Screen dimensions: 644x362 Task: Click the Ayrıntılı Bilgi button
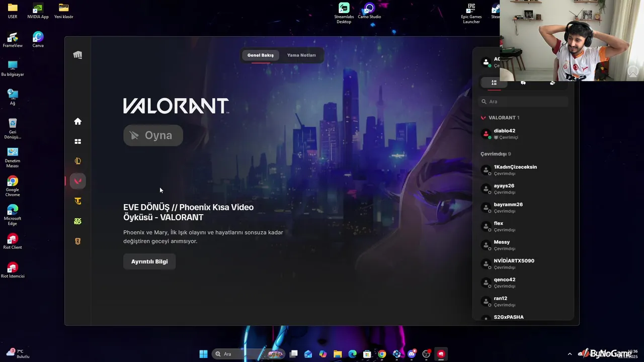pyautogui.click(x=149, y=261)
